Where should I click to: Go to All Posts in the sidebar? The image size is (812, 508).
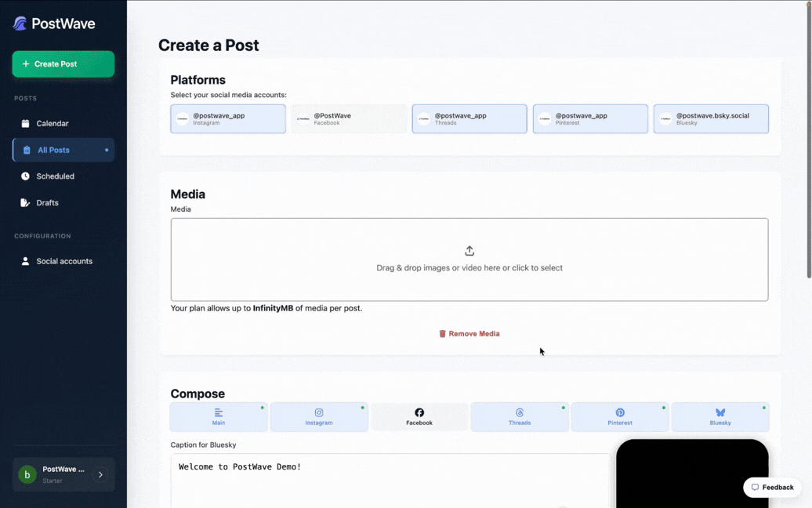(x=53, y=150)
